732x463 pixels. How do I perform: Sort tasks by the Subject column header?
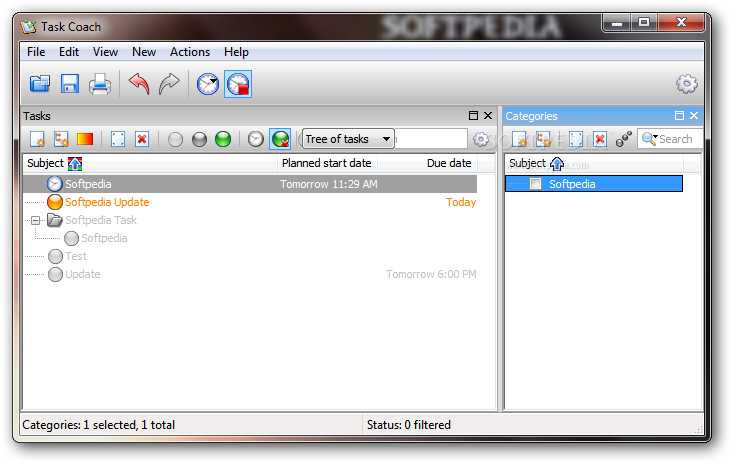point(150,163)
